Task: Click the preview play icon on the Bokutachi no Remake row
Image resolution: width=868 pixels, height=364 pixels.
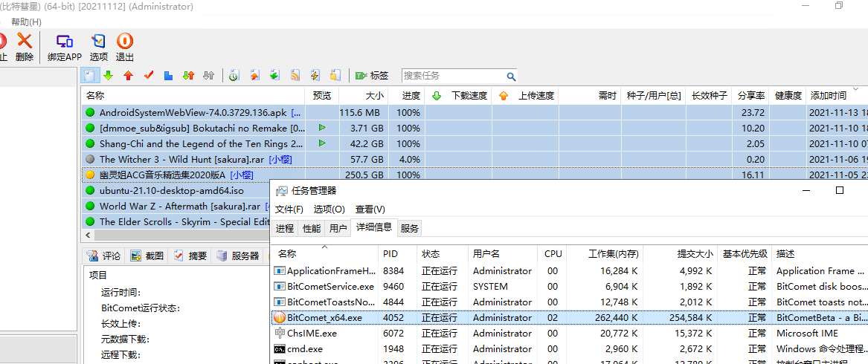Action: 321,128
